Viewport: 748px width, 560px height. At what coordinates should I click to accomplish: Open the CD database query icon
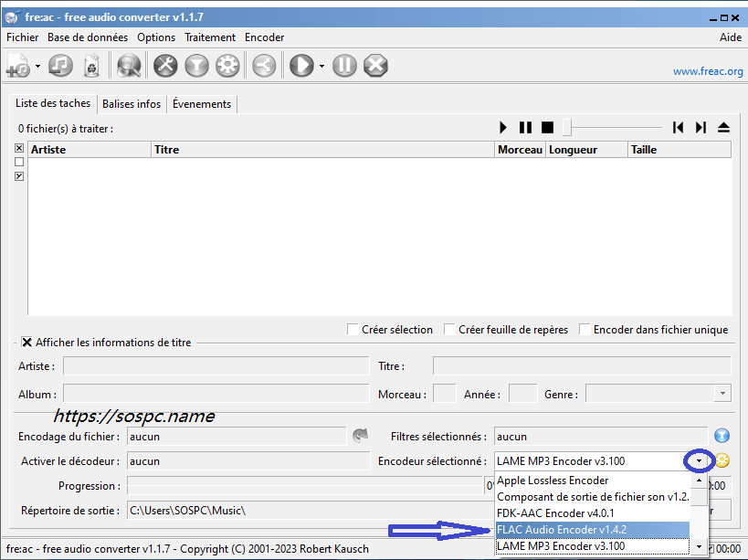pyautogui.click(x=129, y=66)
